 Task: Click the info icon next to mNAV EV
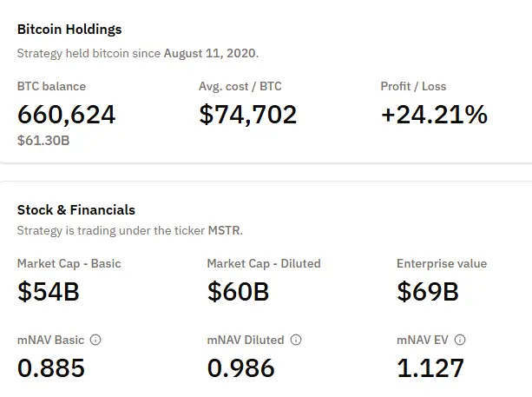point(460,340)
